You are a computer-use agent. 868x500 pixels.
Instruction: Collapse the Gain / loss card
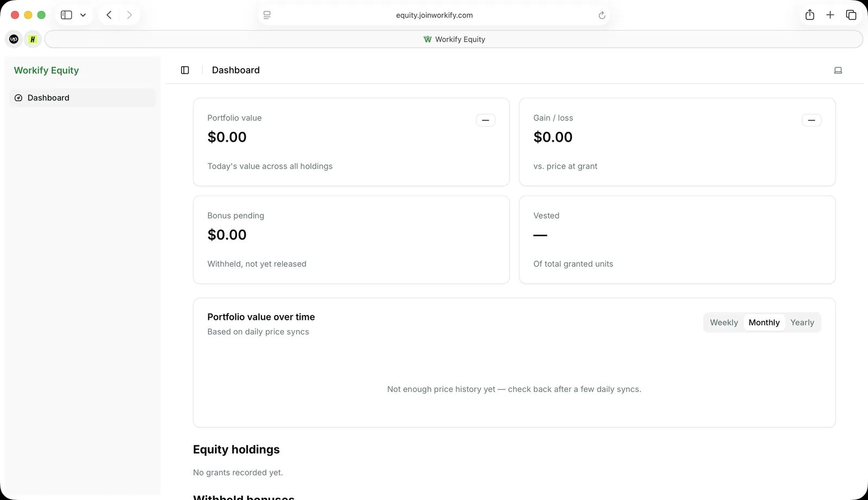[x=812, y=120]
